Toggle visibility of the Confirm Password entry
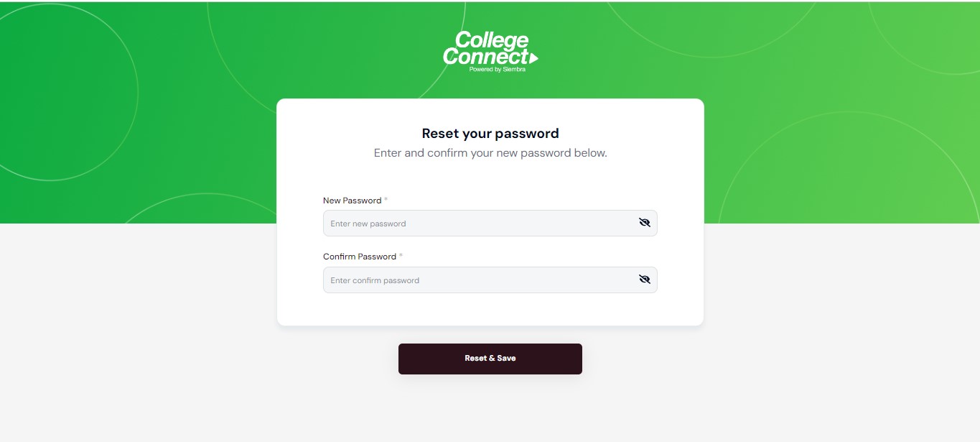The width and height of the screenshot is (980, 442). click(644, 280)
